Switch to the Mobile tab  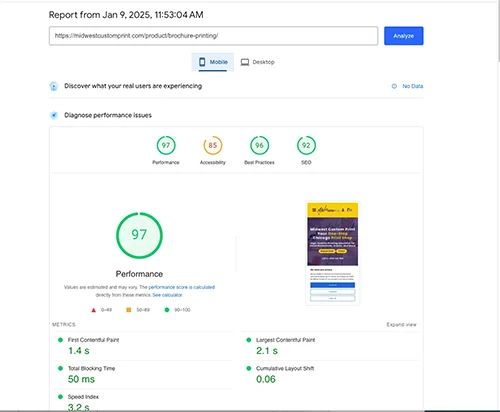(213, 62)
